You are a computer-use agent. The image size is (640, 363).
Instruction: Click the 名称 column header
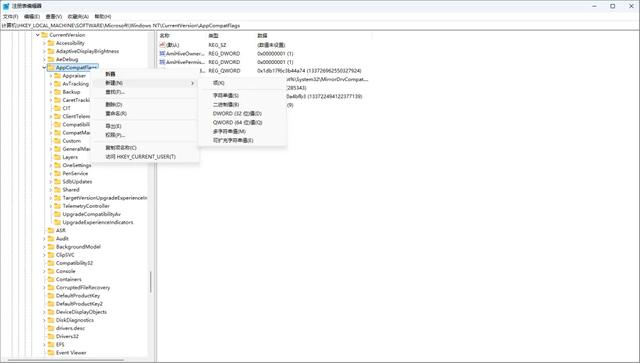(x=182, y=36)
